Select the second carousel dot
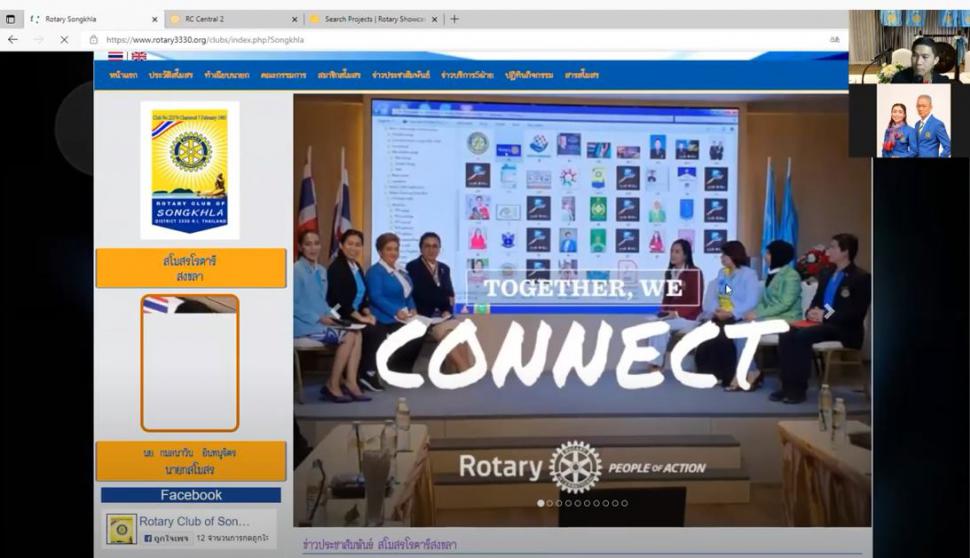 [x=550, y=503]
